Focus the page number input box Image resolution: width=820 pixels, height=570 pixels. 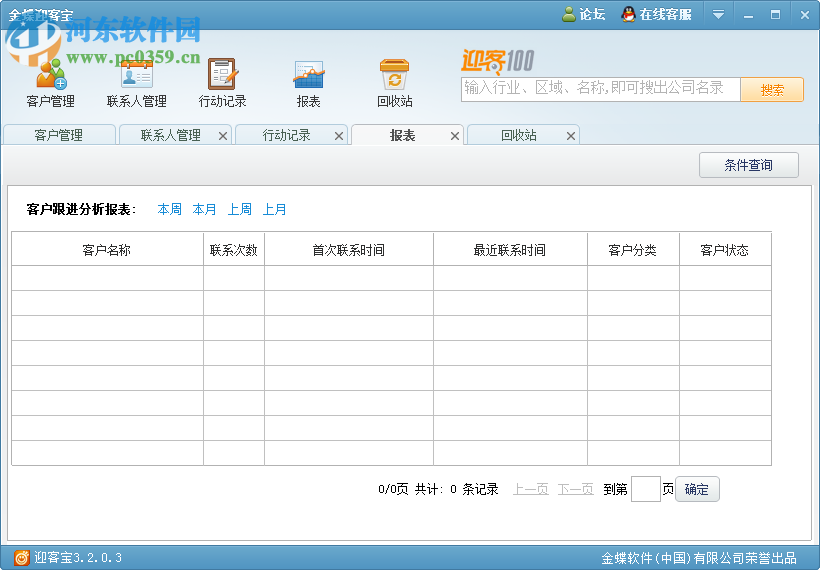click(x=646, y=489)
